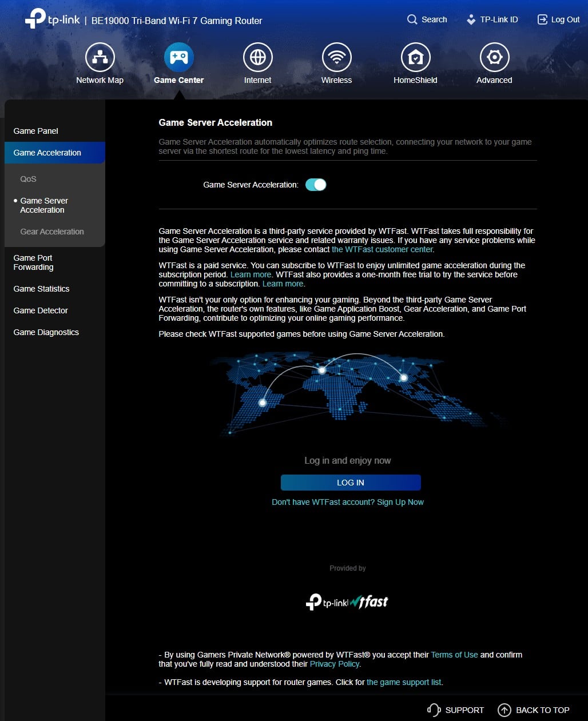Click the Sign Up Now link
The image size is (588, 721).
[400, 502]
